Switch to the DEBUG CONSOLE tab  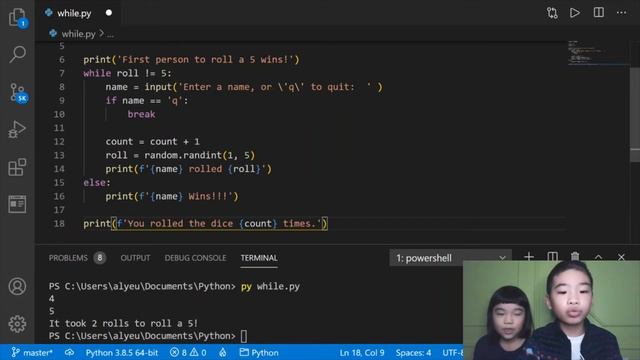195,258
